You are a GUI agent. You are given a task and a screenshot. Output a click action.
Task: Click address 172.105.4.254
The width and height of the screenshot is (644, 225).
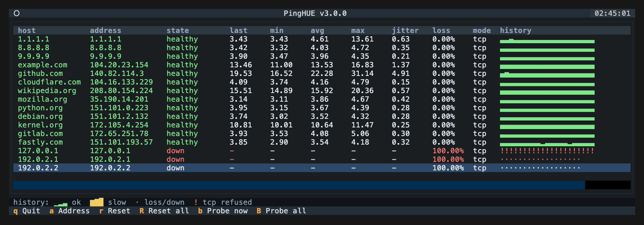(x=119, y=125)
